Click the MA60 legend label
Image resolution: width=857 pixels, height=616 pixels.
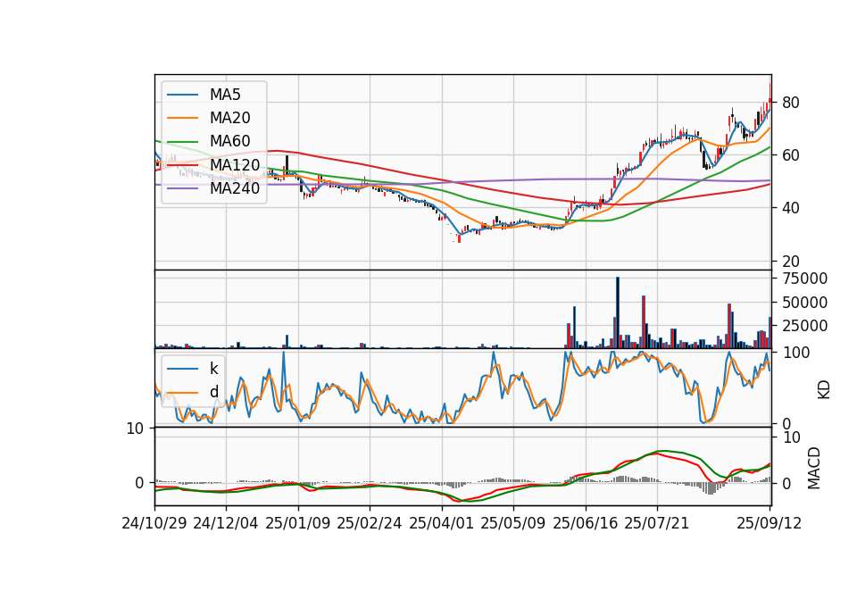pyautogui.click(x=229, y=142)
